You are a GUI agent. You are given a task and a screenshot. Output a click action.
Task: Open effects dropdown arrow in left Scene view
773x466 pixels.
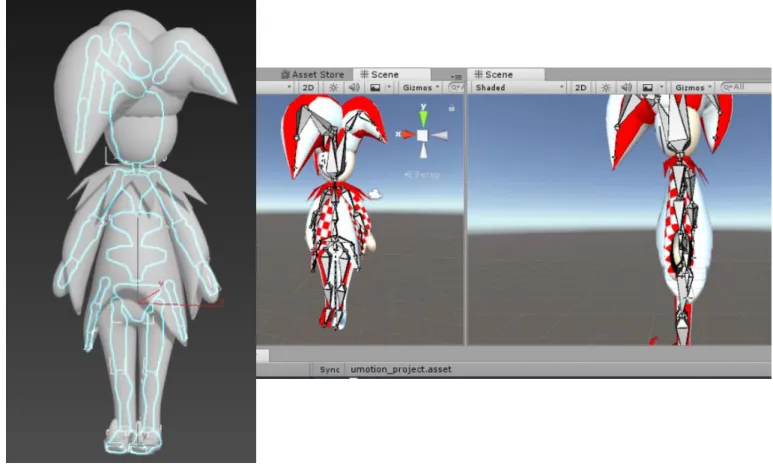(x=389, y=88)
